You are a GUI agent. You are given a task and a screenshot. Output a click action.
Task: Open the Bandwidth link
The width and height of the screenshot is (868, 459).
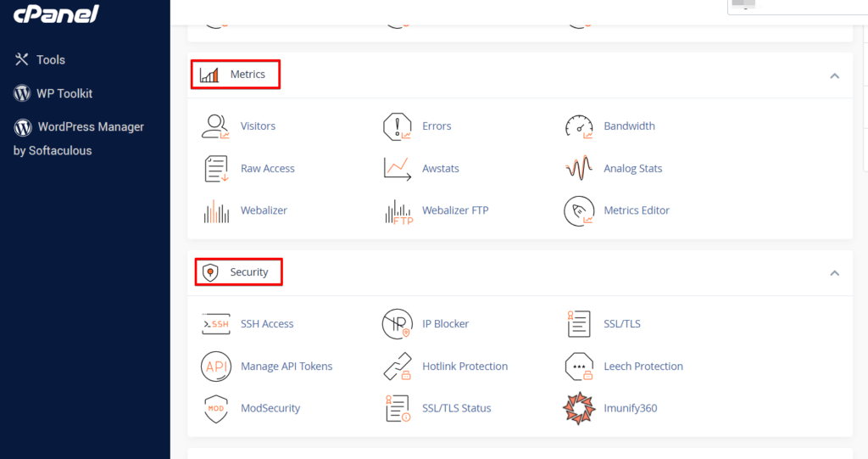[630, 126]
